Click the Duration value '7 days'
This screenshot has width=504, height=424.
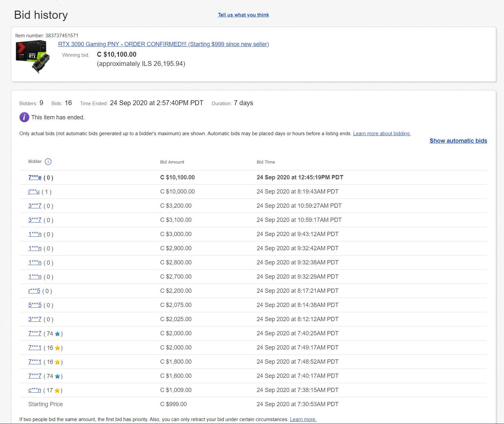coord(244,103)
